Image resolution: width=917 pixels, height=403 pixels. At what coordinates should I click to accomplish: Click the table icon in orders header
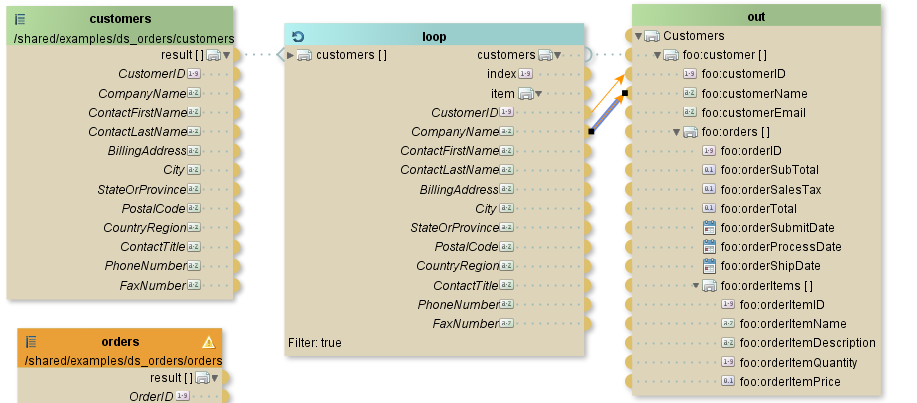pyautogui.click(x=31, y=342)
